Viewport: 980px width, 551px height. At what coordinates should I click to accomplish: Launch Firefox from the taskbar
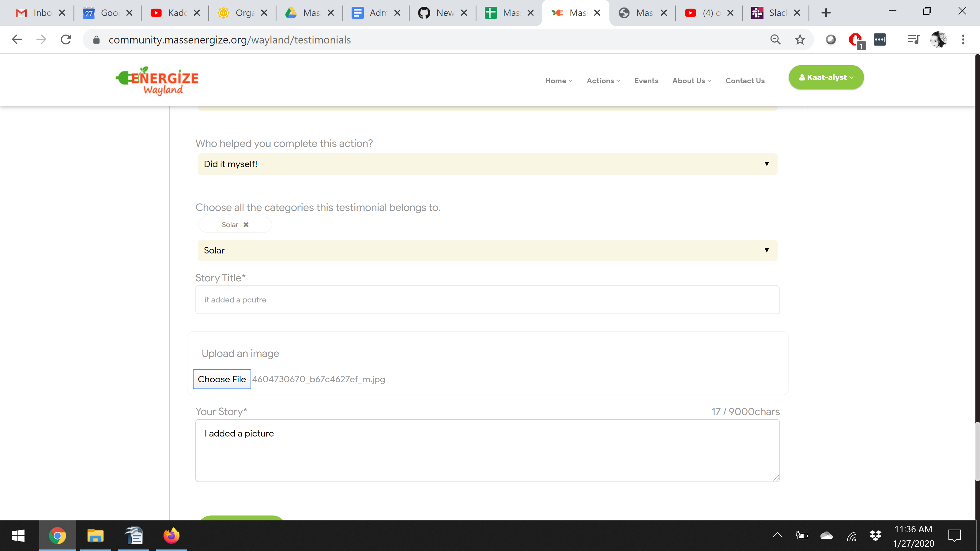(171, 536)
